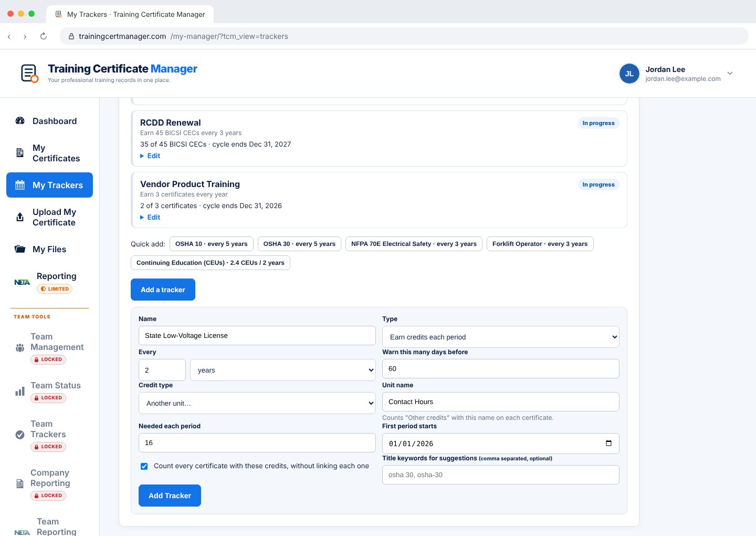Open the Dashboard gauge icon
Image resolution: width=756 pixels, height=536 pixels.
[20, 121]
